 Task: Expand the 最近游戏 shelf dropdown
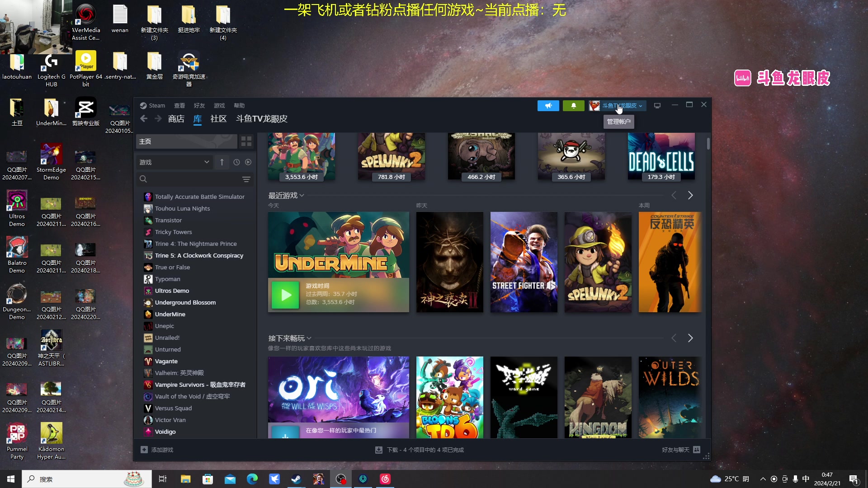302,196
